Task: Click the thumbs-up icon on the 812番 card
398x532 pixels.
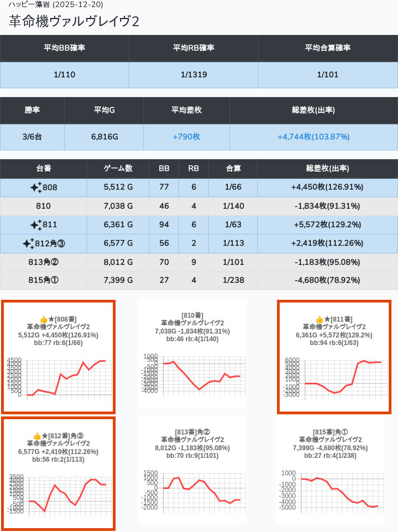Action: point(38,436)
